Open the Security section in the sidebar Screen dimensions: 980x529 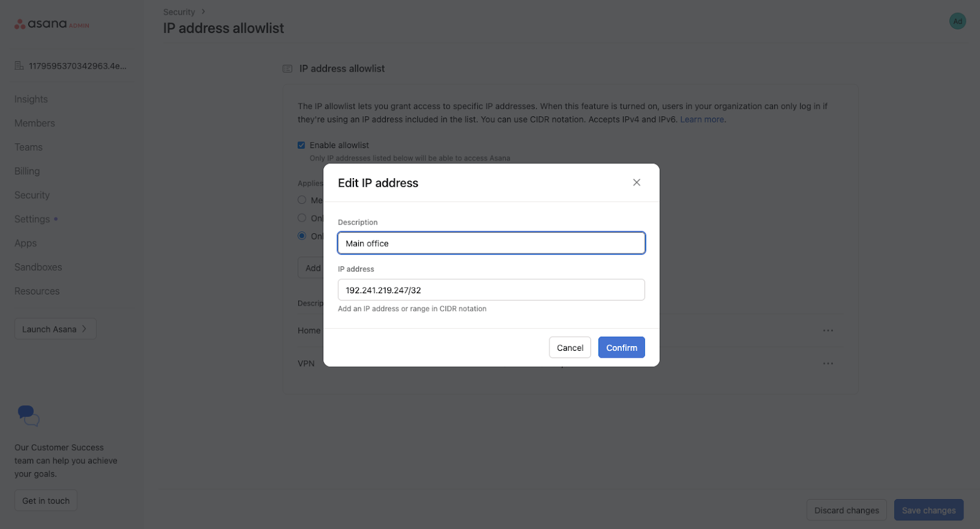point(31,195)
